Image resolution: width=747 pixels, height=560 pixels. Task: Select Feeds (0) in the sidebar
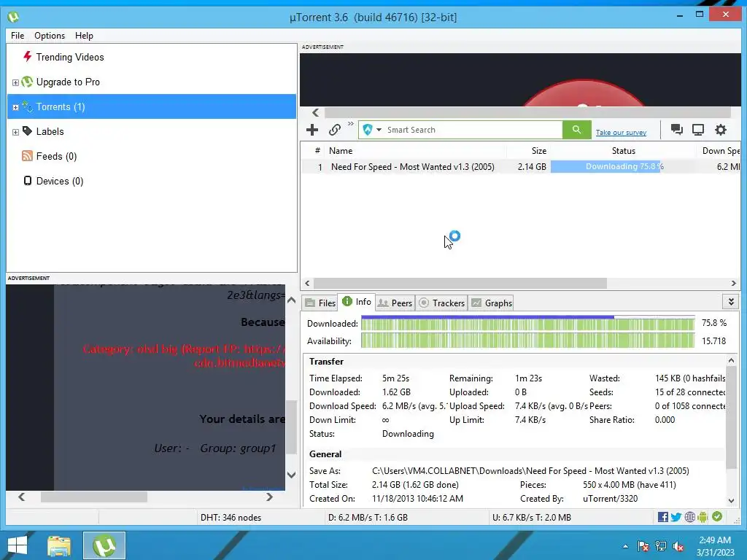click(57, 156)
